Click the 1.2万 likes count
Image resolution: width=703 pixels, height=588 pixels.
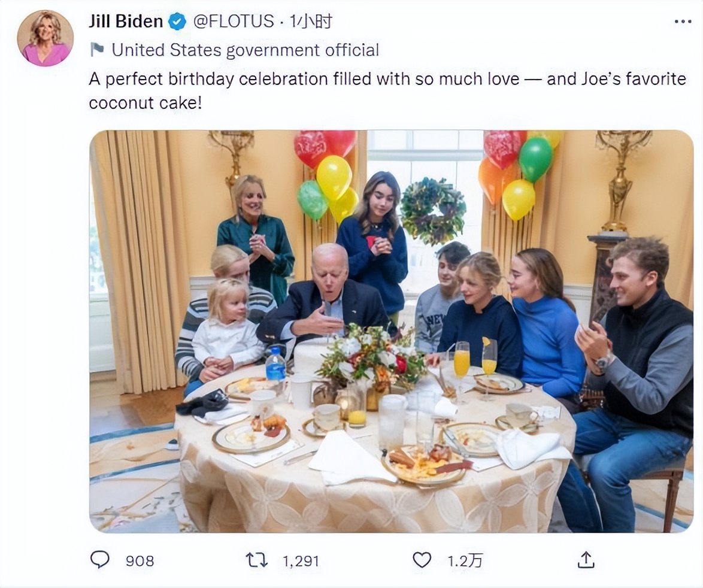tap(465, 561)
